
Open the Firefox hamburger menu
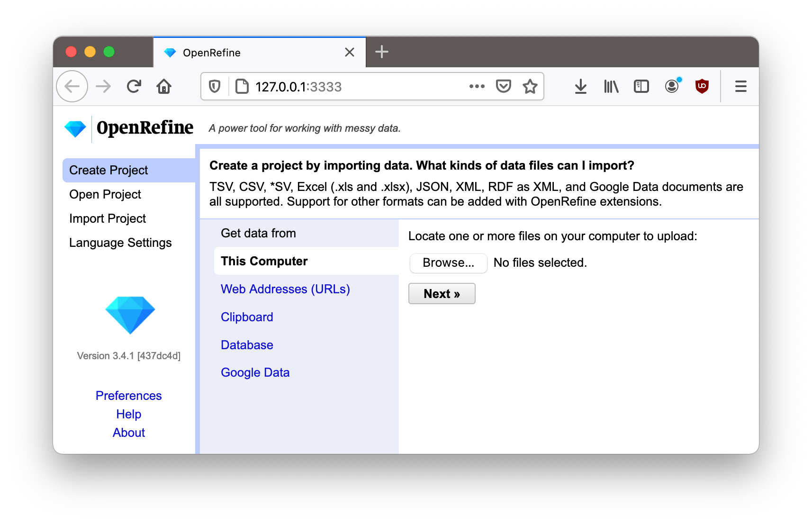tap(740, 86)
